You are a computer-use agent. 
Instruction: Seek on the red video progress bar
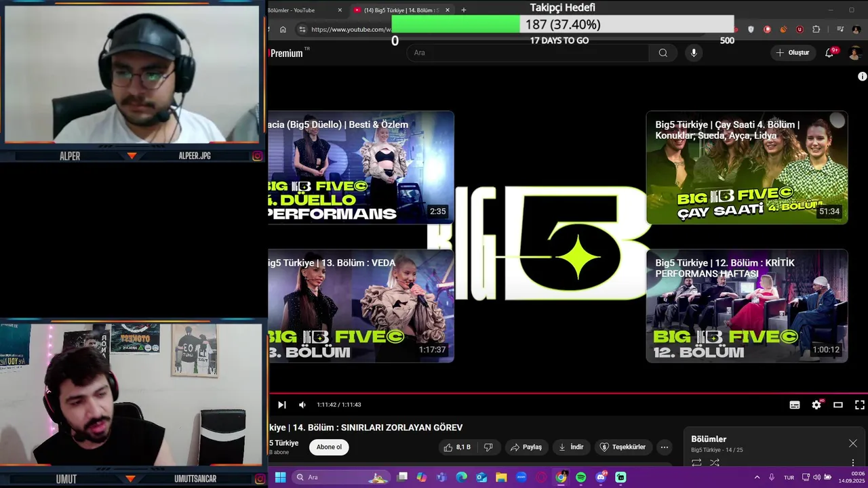coord(568,393)
